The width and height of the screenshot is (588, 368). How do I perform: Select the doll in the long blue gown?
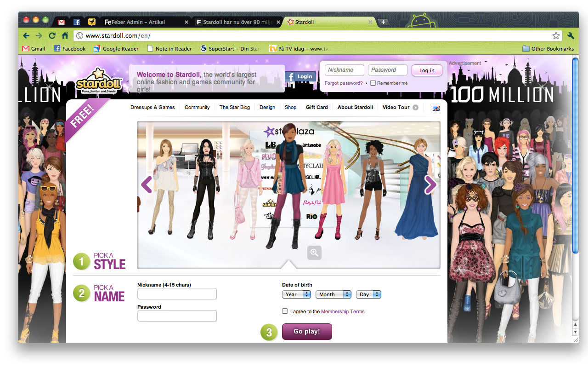click(x=417, y=189)
